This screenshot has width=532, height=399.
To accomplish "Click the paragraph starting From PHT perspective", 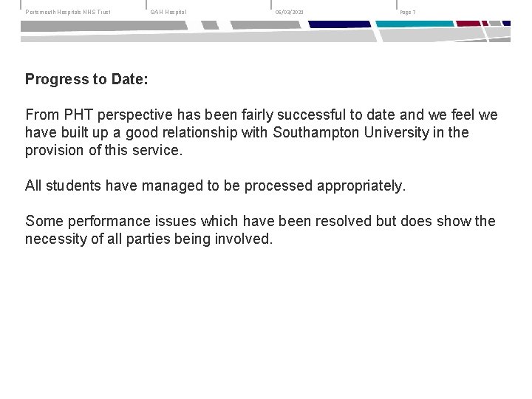I will [261, 132].
